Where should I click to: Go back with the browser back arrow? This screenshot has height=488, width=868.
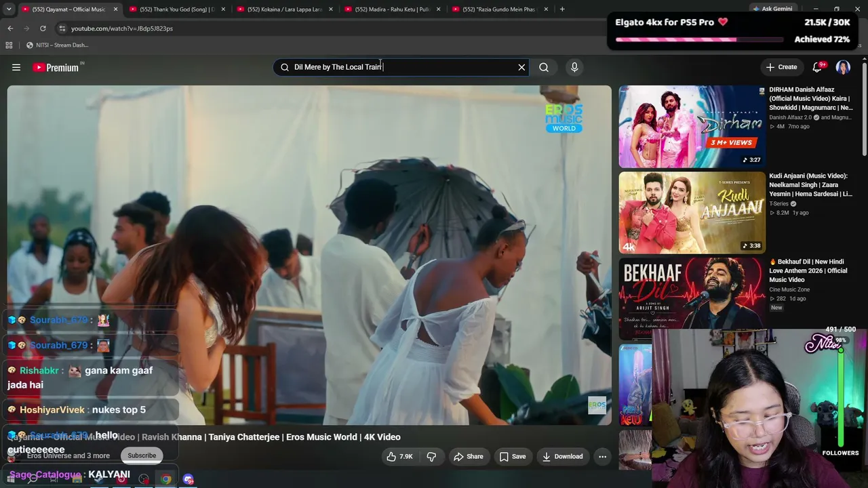pyautogui.click(x=10, y=28)
